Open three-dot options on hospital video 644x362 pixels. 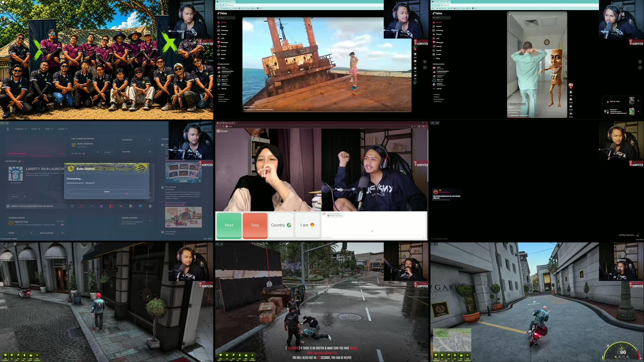(x=564, y=14)
